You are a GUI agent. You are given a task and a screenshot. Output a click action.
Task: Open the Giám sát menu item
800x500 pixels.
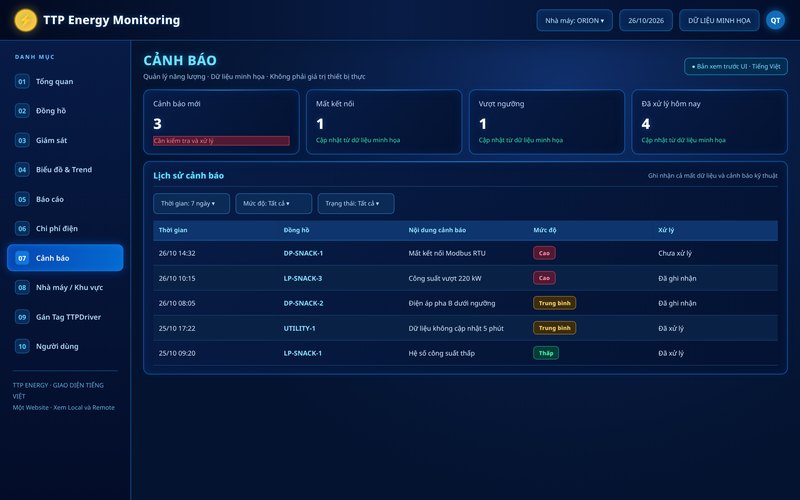(65, 140)
